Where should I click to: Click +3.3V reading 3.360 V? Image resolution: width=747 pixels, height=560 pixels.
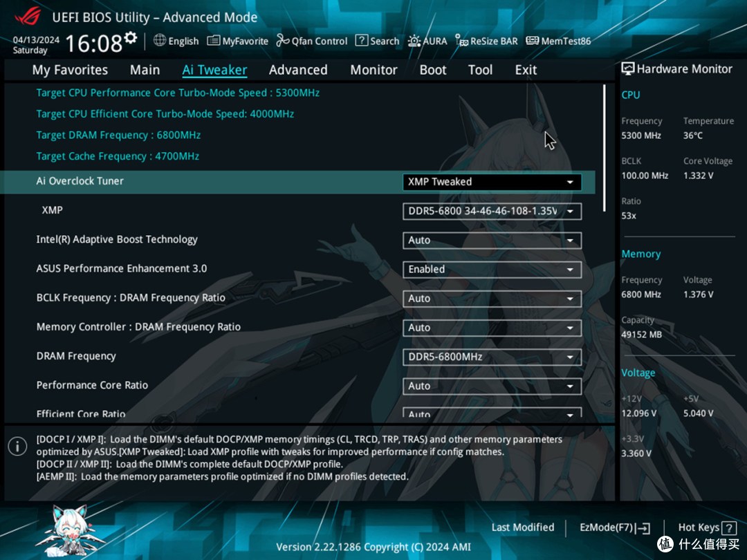(636, 454)
